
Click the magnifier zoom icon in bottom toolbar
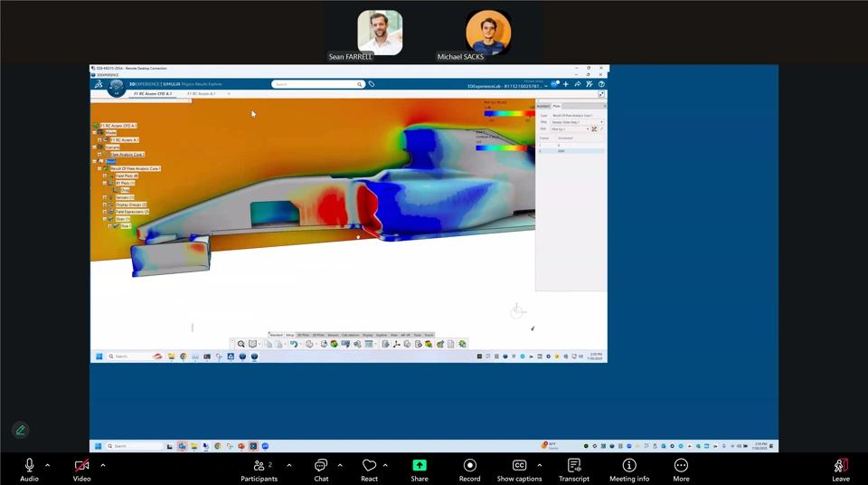pyautogui.click(x=241, y=344)
